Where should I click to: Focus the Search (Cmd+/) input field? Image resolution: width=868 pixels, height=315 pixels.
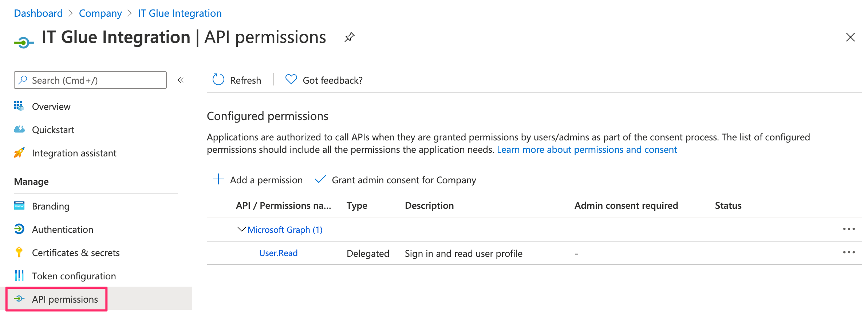tap(90, 80)
